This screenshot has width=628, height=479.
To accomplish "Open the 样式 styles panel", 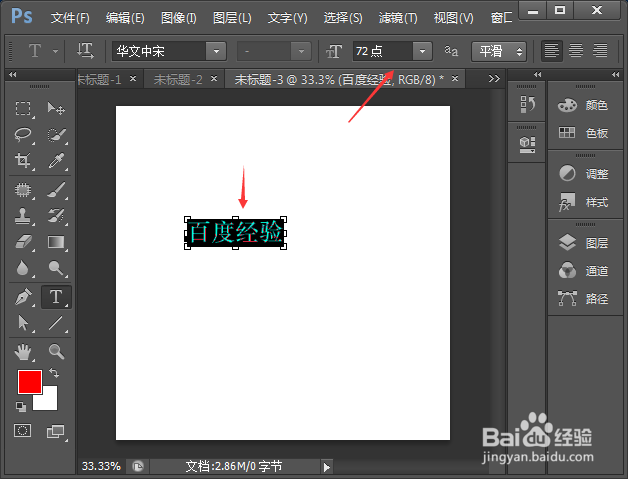I will tap(585, 202).
